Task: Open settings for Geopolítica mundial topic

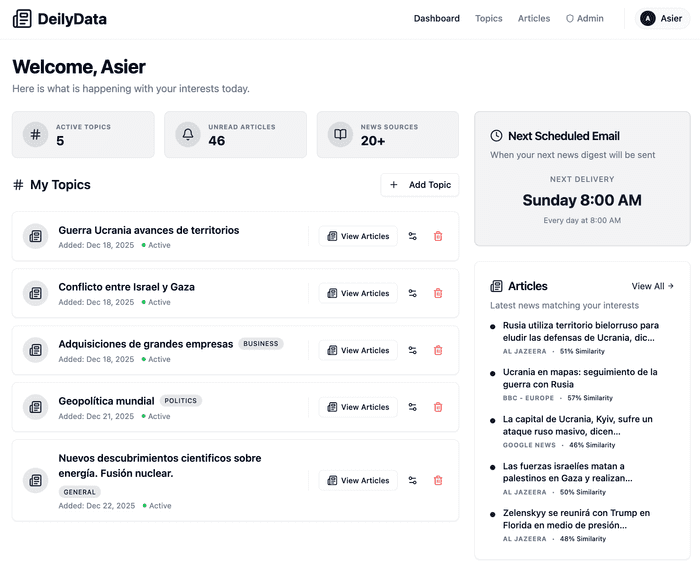Action: pyautogui.click(x=412, y=408)
